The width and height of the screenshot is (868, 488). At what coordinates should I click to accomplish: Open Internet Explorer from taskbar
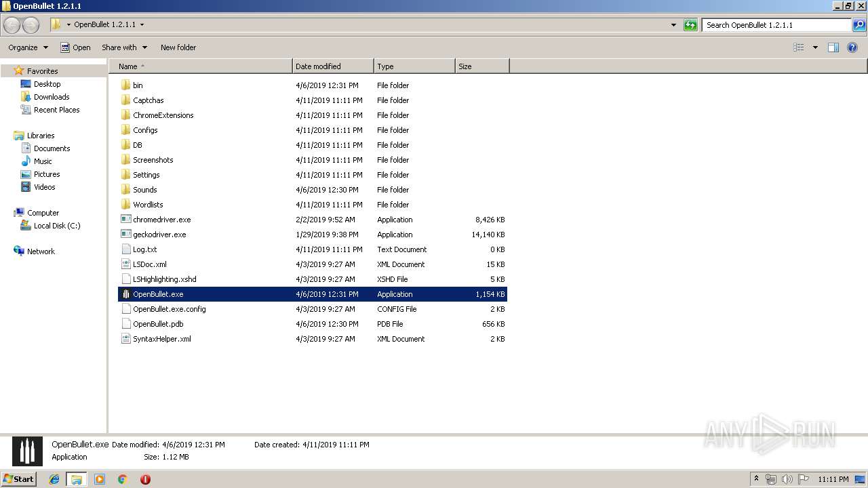(x=54, y=479)
